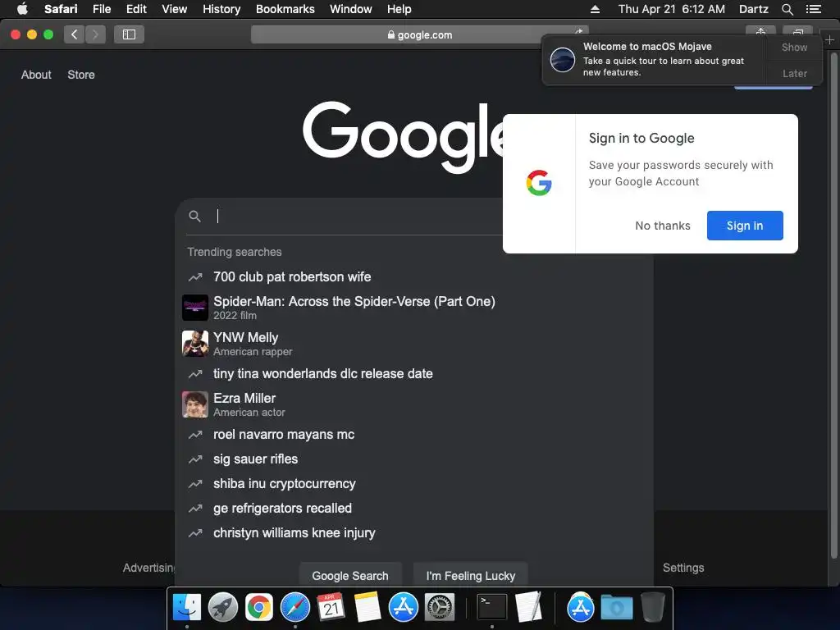Select Ezra Miller suggestion
Viewport: 840px width, 630px height.
click(413, 404)
